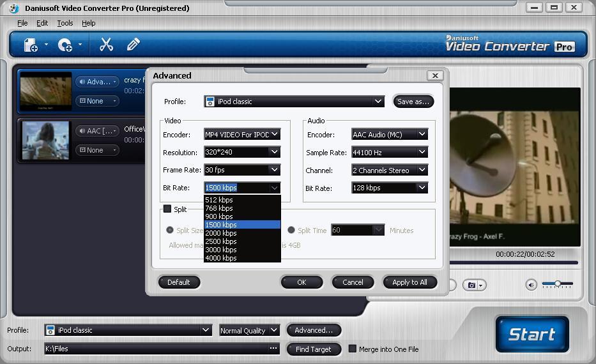Click the Advanced... button at bottom
The image size is (596, 364).
pyautogui.click(x=314, y=330)
